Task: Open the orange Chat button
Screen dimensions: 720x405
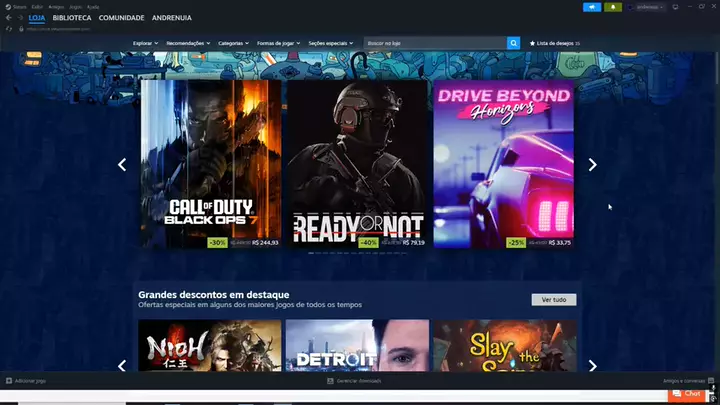Action: tap(687, 394)
